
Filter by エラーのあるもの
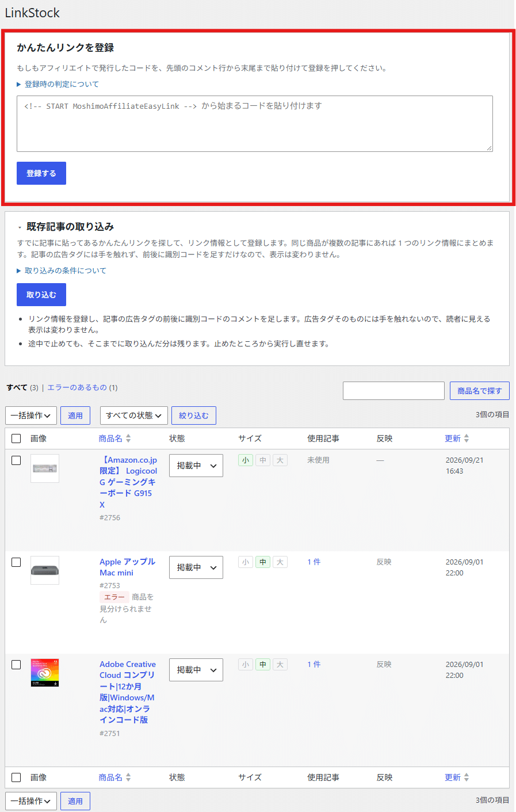tap(77, 387)
